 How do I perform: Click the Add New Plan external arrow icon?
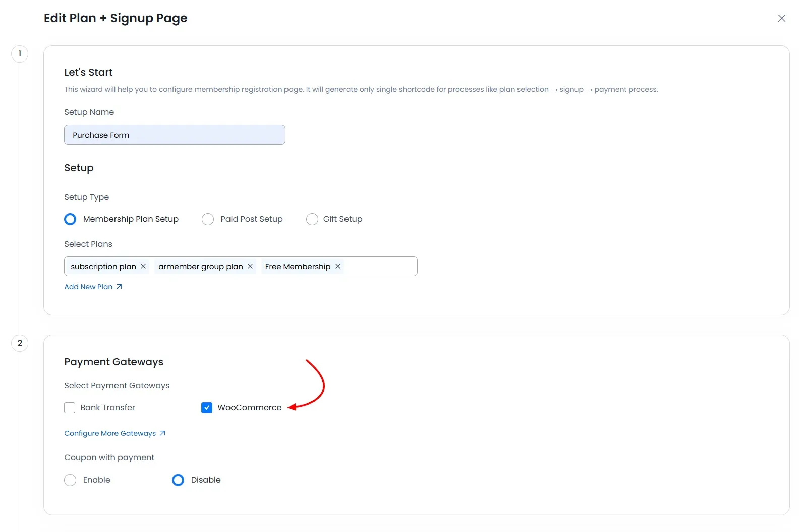click(119, 287)
